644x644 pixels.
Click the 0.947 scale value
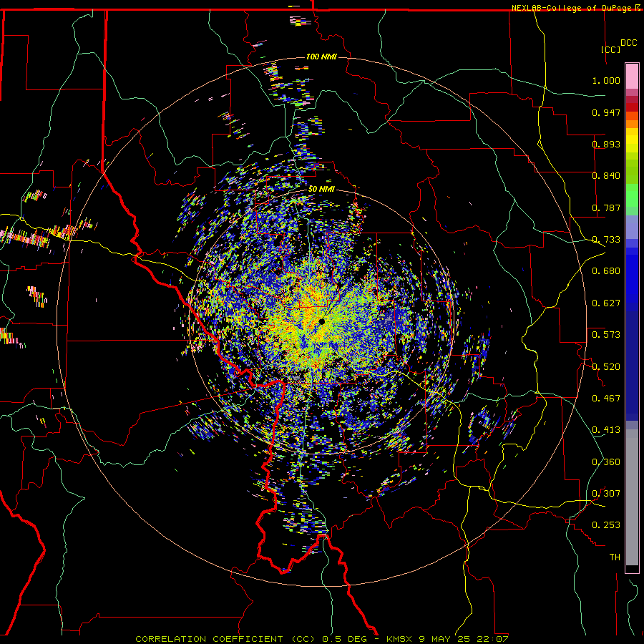click(x=606, y=112)
